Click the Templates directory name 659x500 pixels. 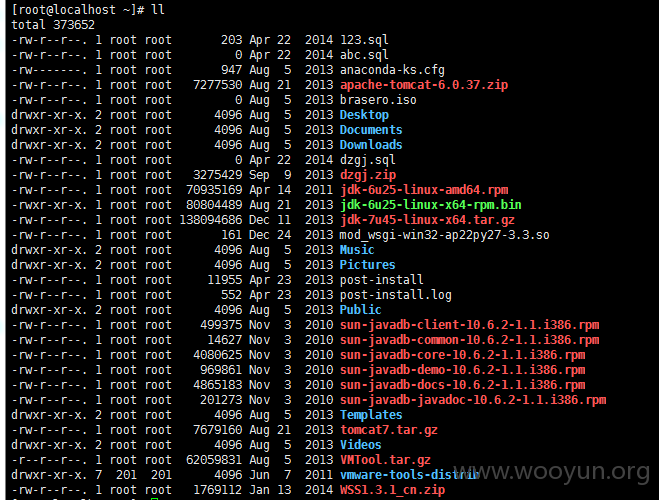(371, 415)
